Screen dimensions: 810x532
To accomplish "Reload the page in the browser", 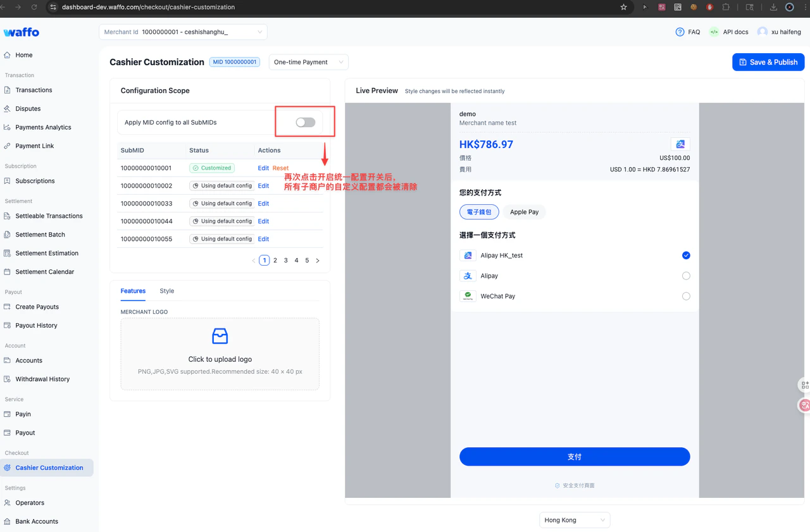I will coord(34,7).
